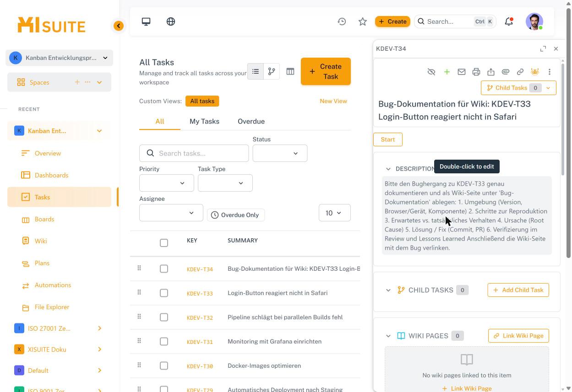Click the green plus icon in task panel
572x392 pixels.
(x=447, y=72)
